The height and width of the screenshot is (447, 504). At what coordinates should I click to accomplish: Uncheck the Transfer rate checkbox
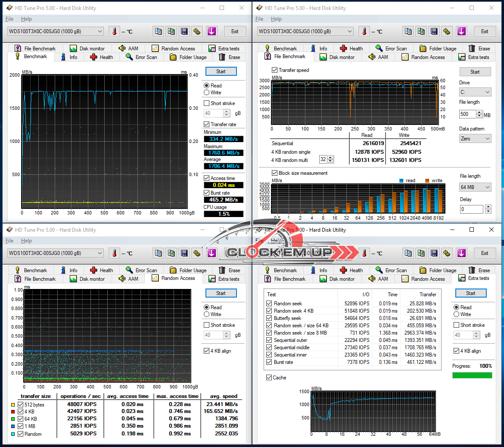point(207,124)
